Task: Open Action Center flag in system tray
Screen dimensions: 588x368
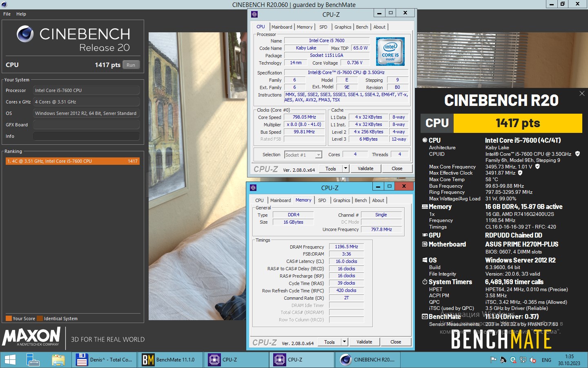Action: click(x=493, y=360)
